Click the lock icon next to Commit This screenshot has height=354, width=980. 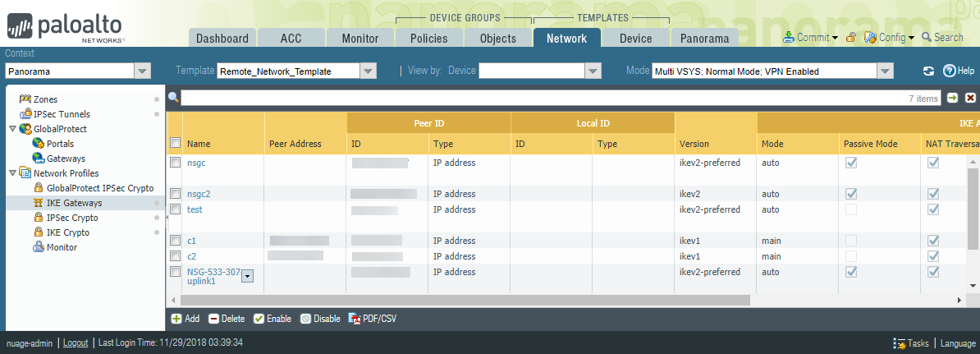850,38
